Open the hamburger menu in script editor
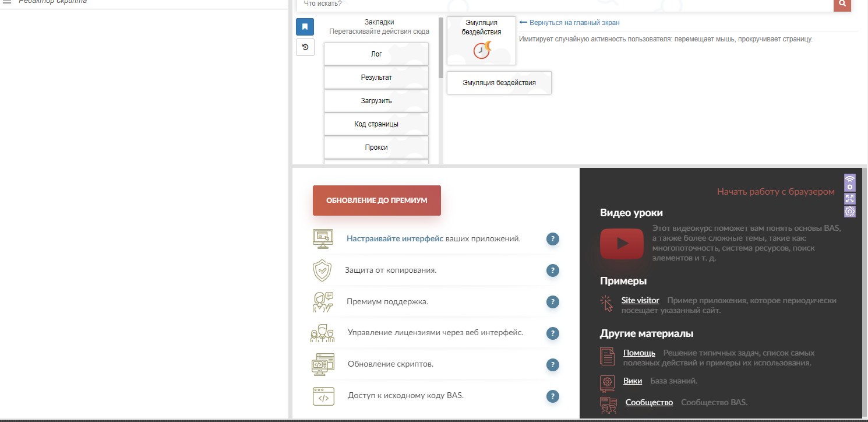The image size is (868, 422). (8, 2)
